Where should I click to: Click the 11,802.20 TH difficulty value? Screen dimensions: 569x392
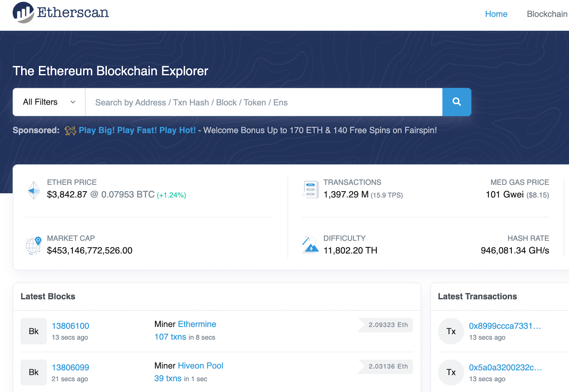[350, 251]
